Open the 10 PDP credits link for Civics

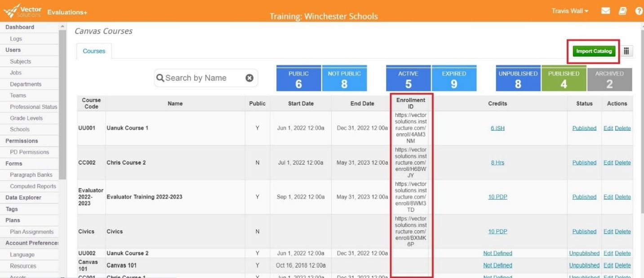(x=497, y=231)
